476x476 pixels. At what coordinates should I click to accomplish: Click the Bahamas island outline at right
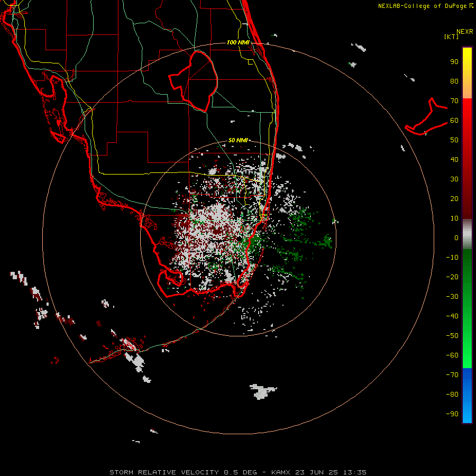coord(426,117)
